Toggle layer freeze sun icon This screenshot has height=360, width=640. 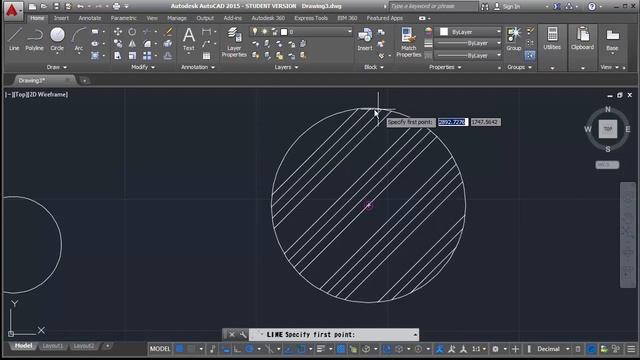coord(264,31)
